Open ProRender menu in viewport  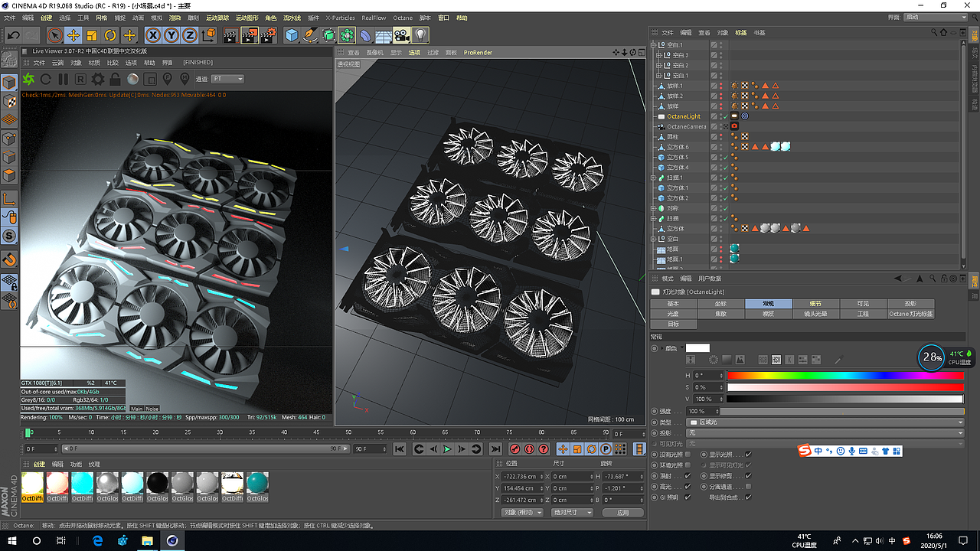tap(478, 53)
